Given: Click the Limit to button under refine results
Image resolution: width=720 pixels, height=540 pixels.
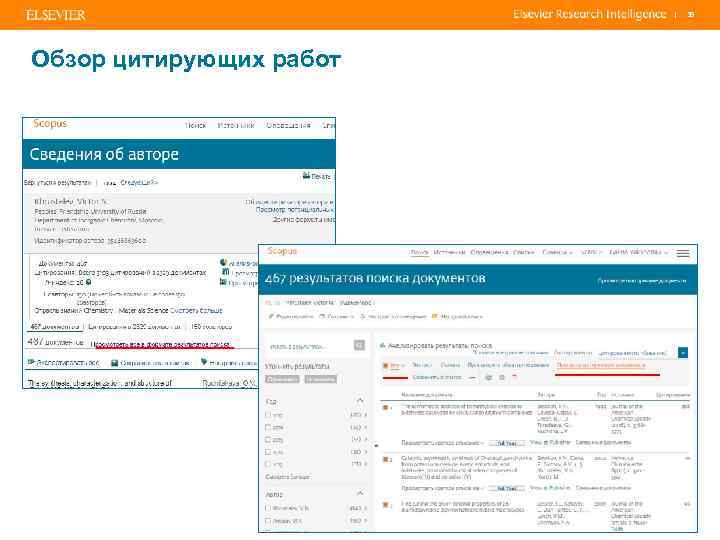Looking at the screenshot, I should (282, 379).
